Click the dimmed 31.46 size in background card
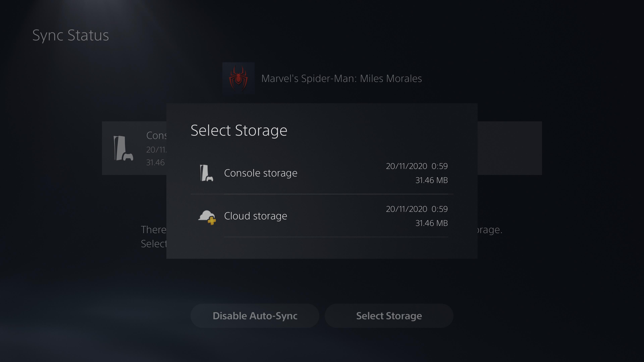Viewport: 644px width, 362px height. (155, 163)
